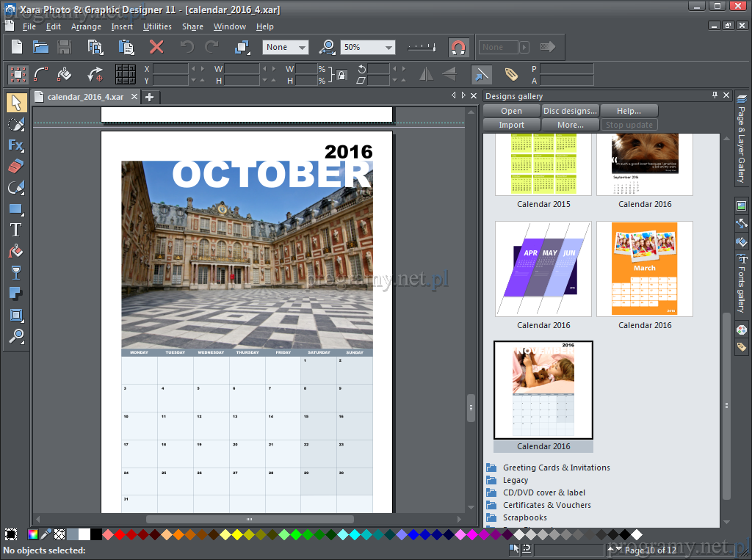Image resolution: width=752 pixels, height=560 pixels.
Task: Select the Eraser tool
Action: 16,166
